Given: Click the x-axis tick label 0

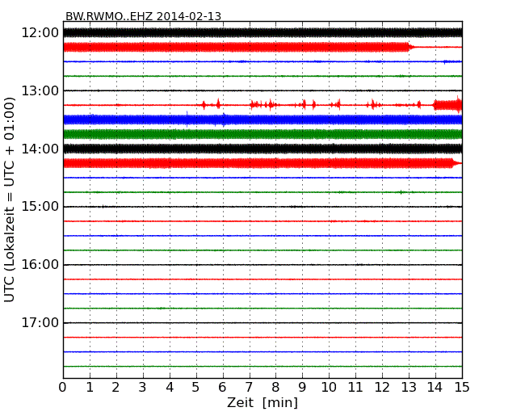Looking at the screenshot, I should pos(63,388).
